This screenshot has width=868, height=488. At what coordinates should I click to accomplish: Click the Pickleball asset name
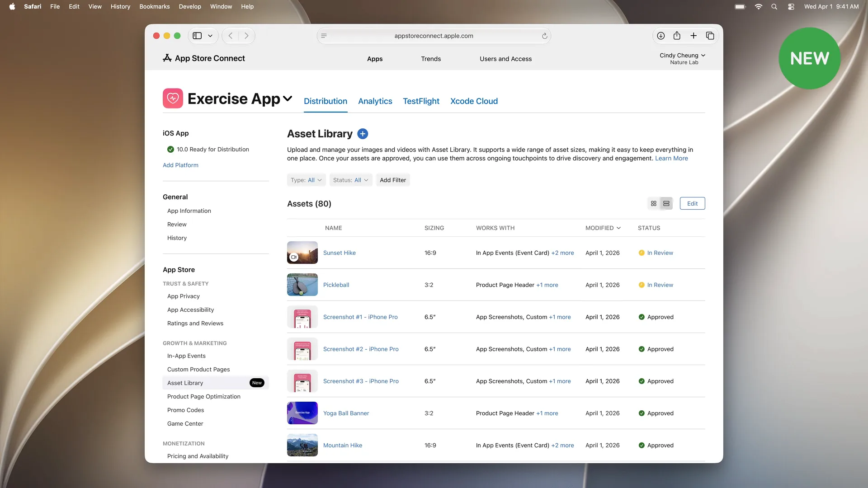point(336,285)
